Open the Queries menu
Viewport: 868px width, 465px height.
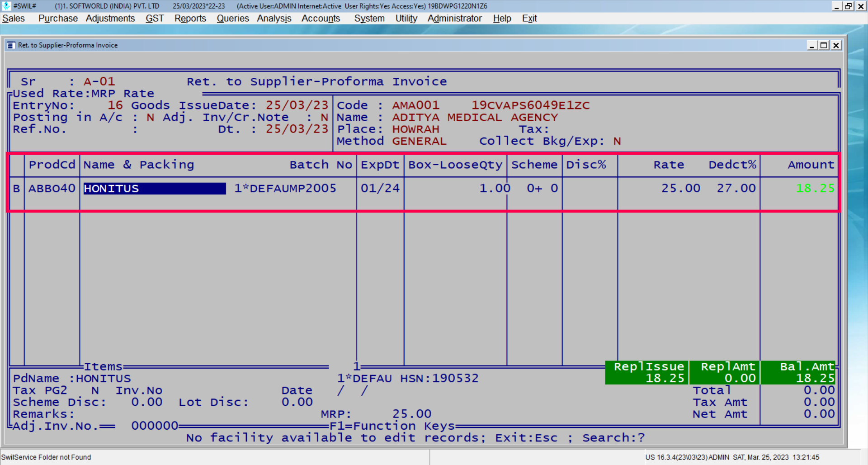point(233,19)
